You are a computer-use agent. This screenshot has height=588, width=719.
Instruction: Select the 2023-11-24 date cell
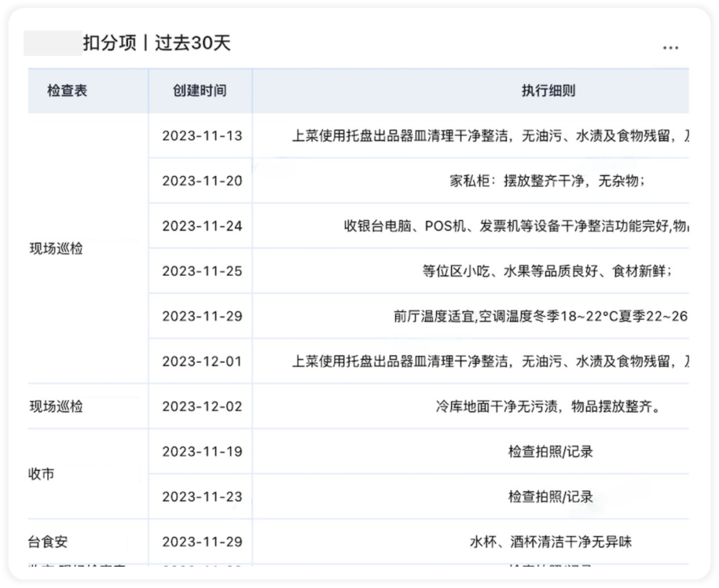pos(202,226)
